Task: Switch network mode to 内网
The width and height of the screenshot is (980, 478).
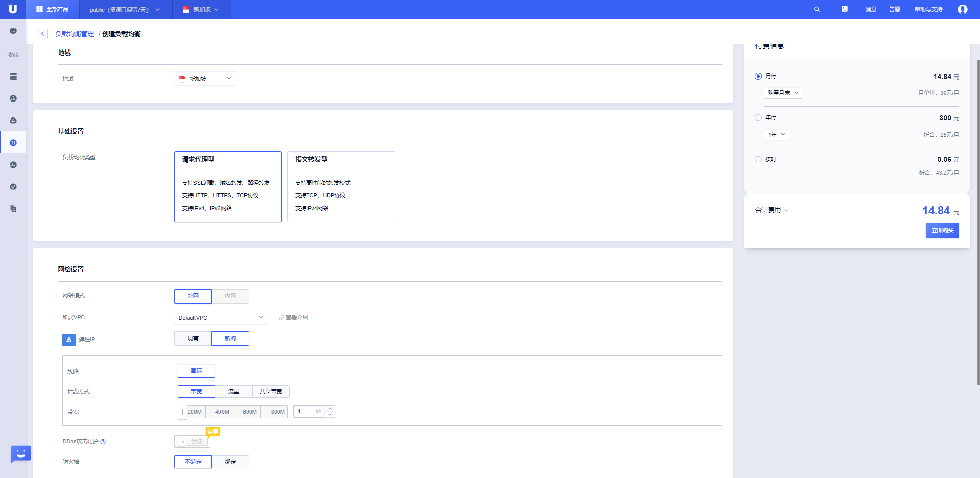Action: pos(230,296)
